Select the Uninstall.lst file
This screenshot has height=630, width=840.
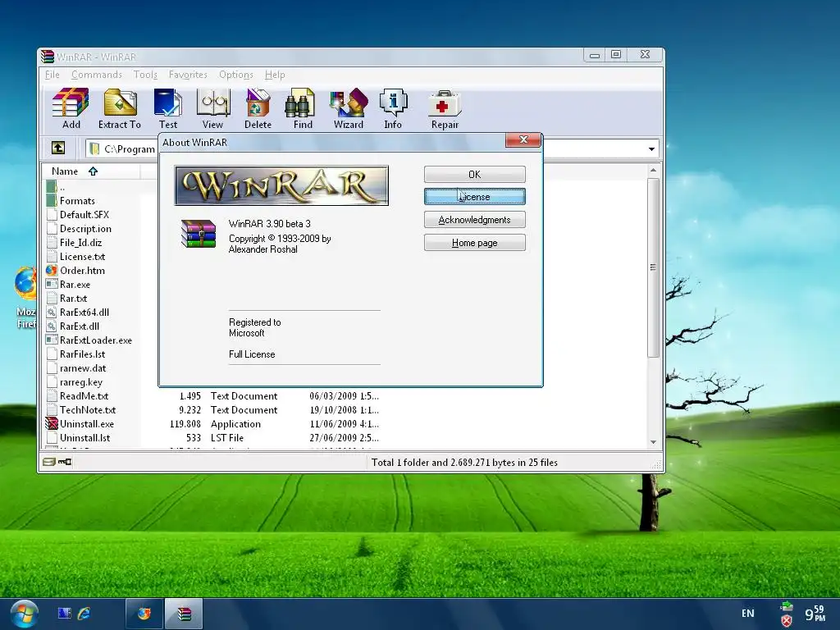click(x=84, y=438)
